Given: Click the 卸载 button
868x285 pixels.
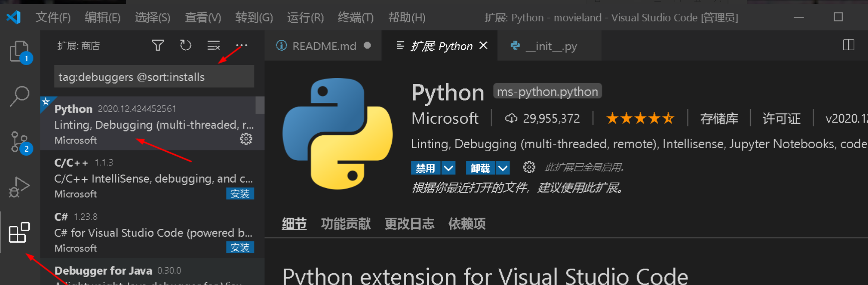Looking at the screenshot, I should 480,168.
